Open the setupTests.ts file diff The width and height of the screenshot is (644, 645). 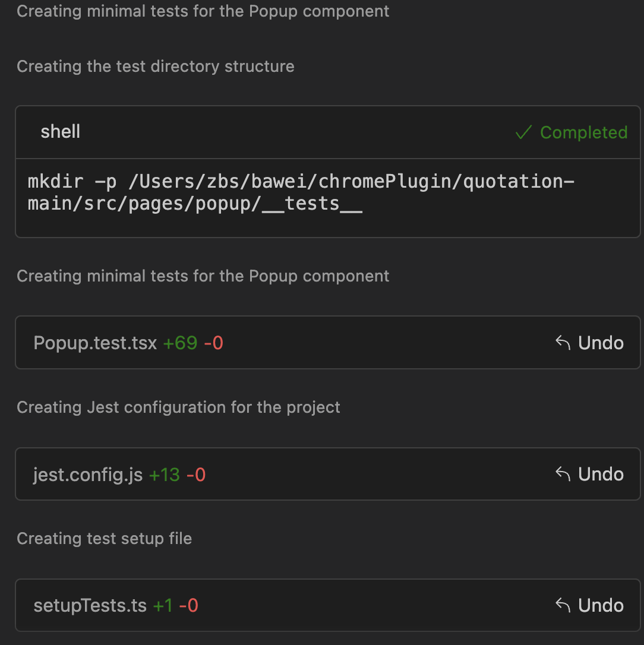90,606
